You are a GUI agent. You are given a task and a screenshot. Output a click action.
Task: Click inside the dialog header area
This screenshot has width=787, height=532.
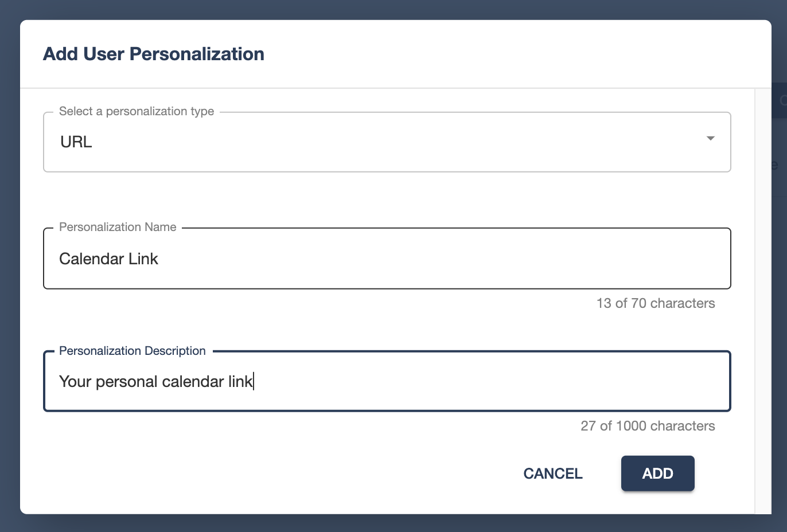click(396, 53)
